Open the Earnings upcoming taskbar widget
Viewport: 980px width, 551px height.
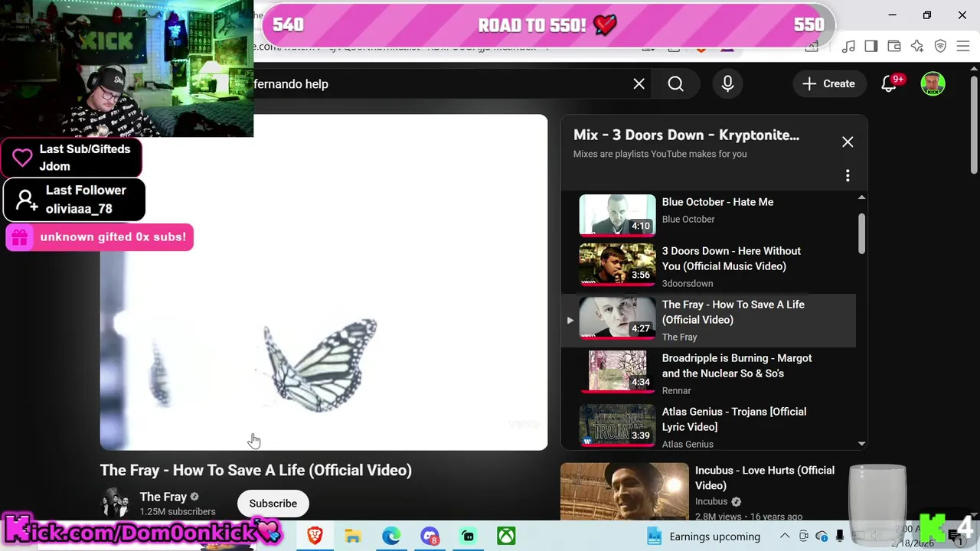click(x=704, y=536)
